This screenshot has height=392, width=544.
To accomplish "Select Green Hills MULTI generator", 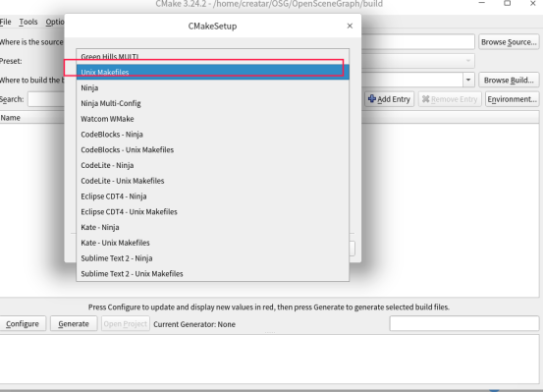I will (x=213, y=57).
